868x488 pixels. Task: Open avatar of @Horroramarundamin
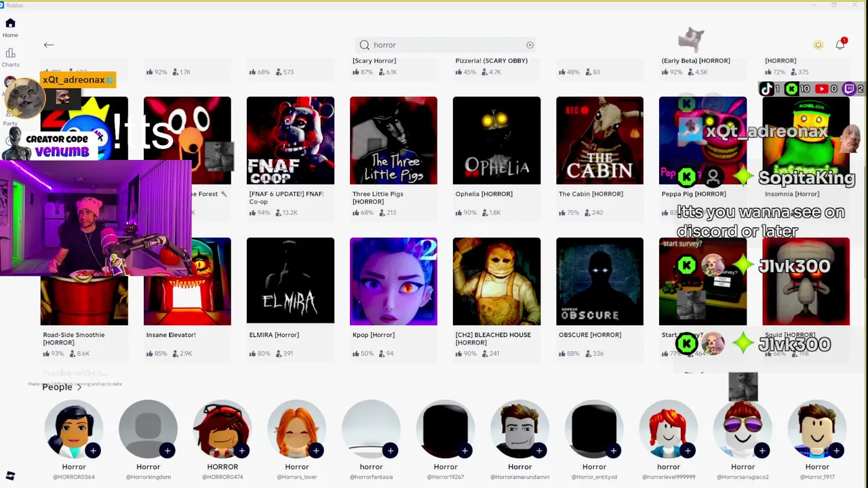click(519, 430)
